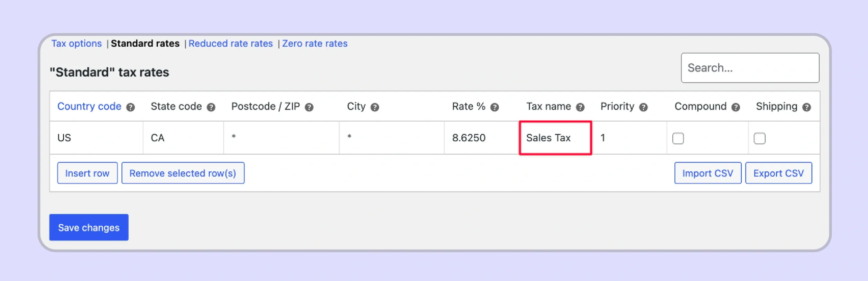Click the City asterisk cell
Screen dimensions: 868x281
(x=392, y=138)
